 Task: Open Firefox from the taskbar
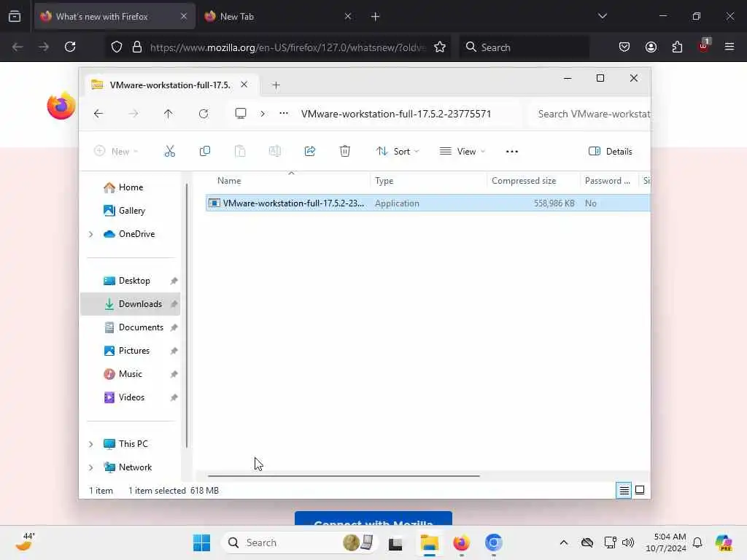coord(461,542)
